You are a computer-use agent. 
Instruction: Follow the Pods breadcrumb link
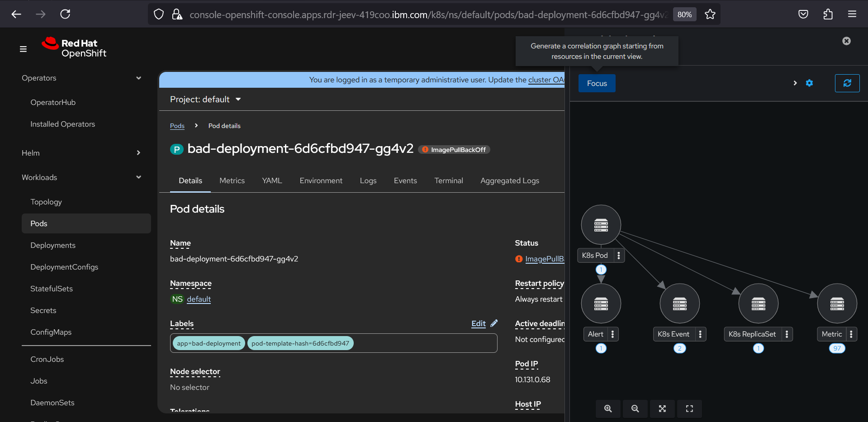(177, 126)
